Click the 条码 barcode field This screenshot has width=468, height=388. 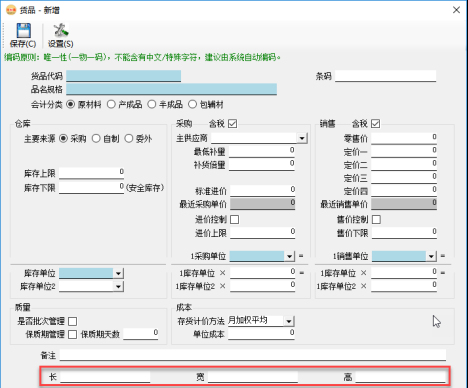(x=386, y=76)
